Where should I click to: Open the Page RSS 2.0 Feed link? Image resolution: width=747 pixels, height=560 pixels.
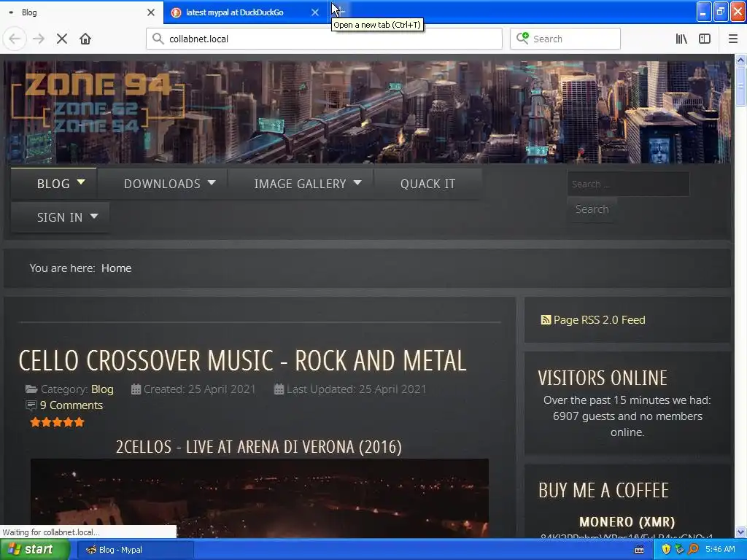(x=599, y=320)
